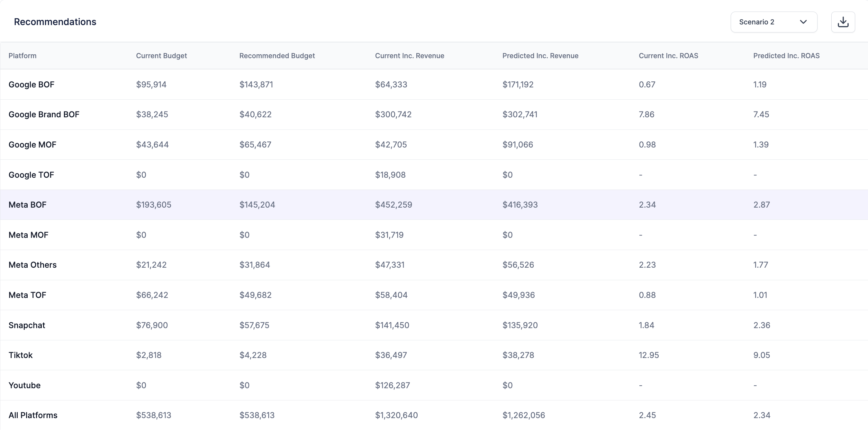This screenshot has width=868, height=430.
Task: Click the All Platforms total row
Action: tap(33, 415)
